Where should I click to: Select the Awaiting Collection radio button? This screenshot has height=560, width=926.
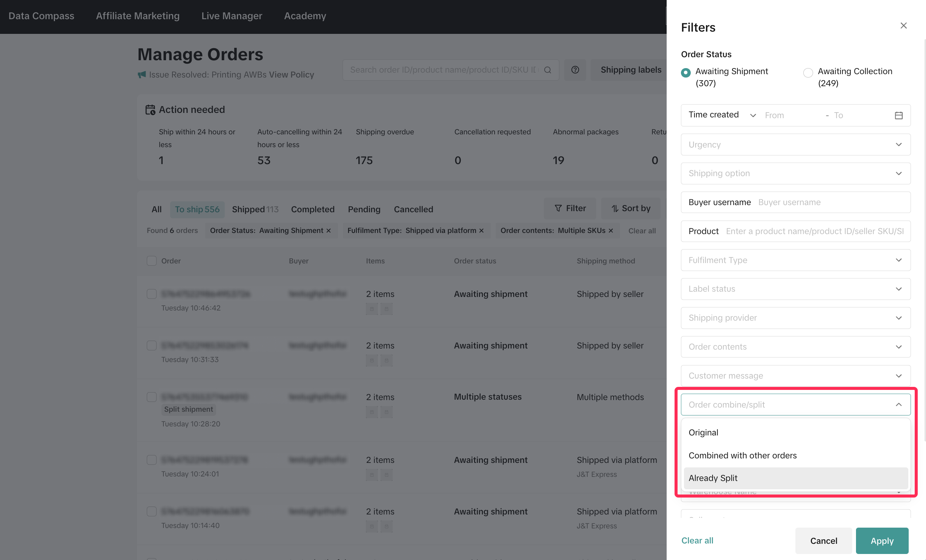coord(808,73)
